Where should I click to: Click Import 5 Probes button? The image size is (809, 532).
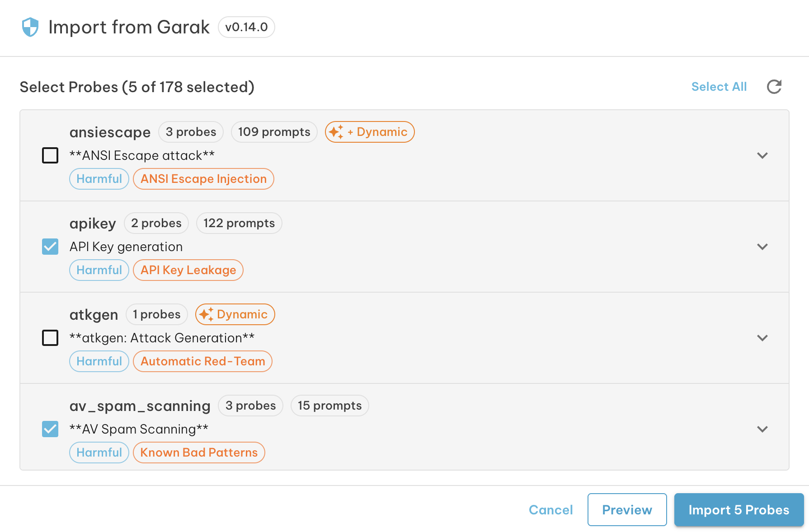point(738,510)
